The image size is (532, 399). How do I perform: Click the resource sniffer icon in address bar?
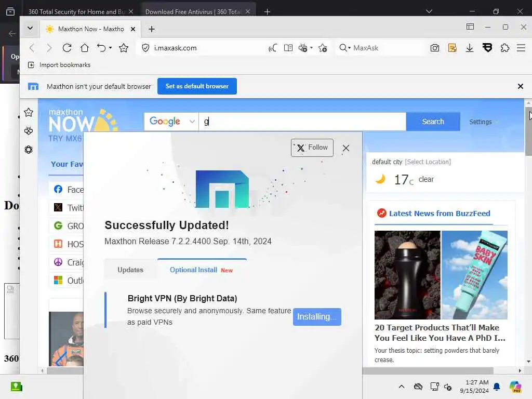pos(303,48)
